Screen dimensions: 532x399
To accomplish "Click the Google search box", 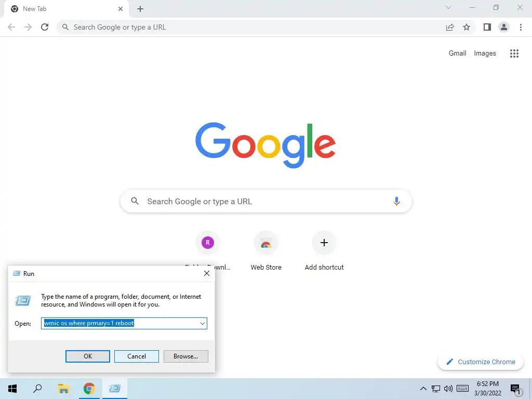I will point(266,201).
